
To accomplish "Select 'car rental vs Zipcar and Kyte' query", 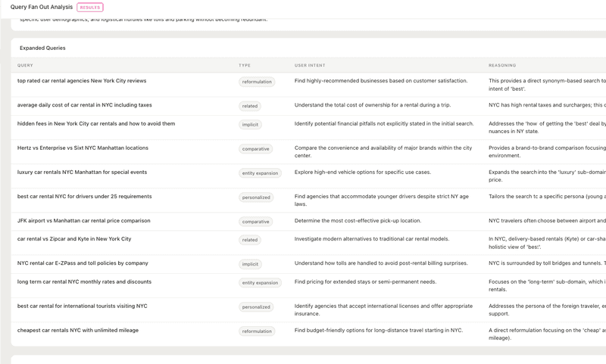I will point(74,239).
